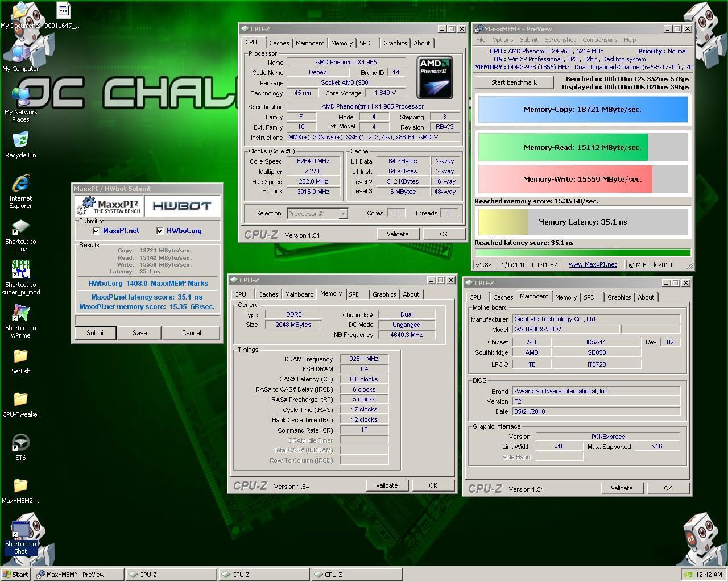Image resolution: width=728 pixels, height=582 pixels.
Task: Switch to Mainboard tab in top CPU-Z window
Action: pos(310,43)
